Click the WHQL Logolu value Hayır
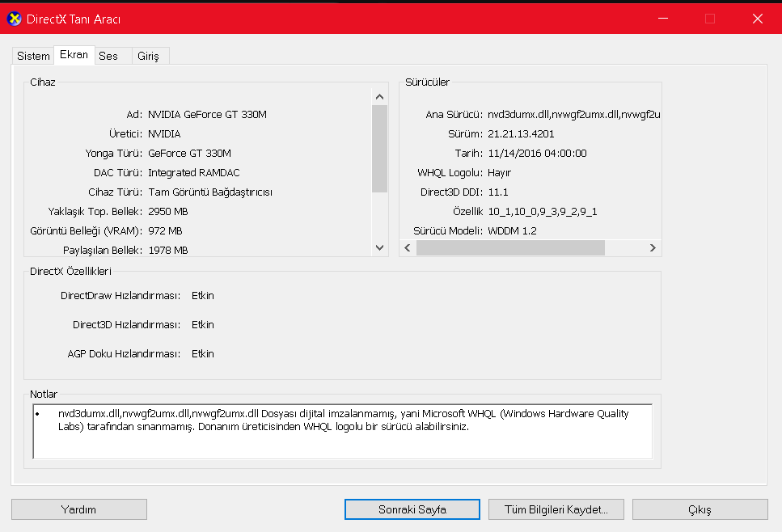 (x=499, y=173)
